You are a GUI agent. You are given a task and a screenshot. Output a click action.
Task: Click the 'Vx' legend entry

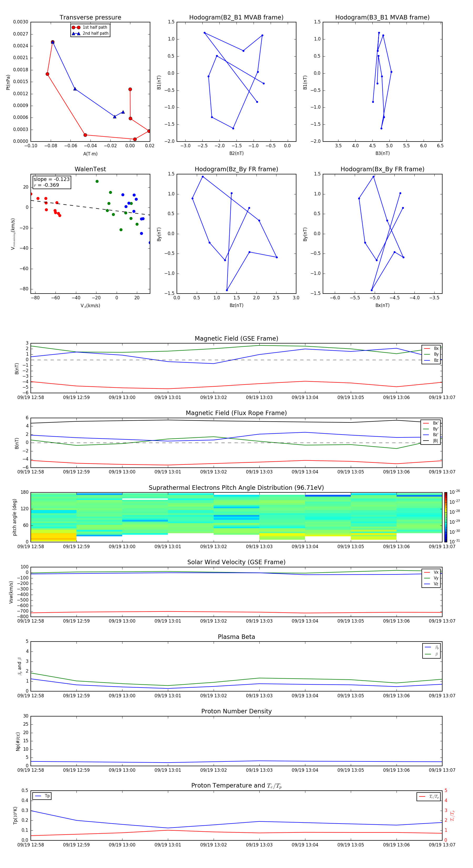[x=431, y=573]
